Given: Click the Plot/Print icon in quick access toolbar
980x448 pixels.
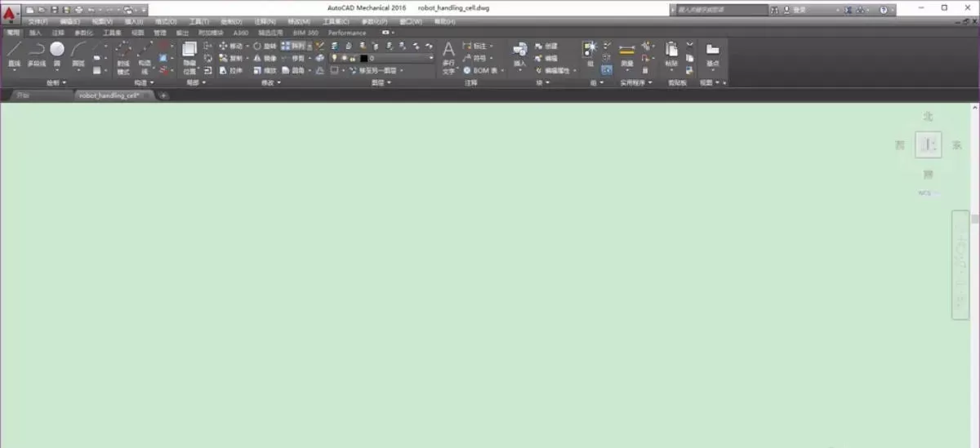Looking at the screenshot, I should pyautogui.click(x=79, y=9).
